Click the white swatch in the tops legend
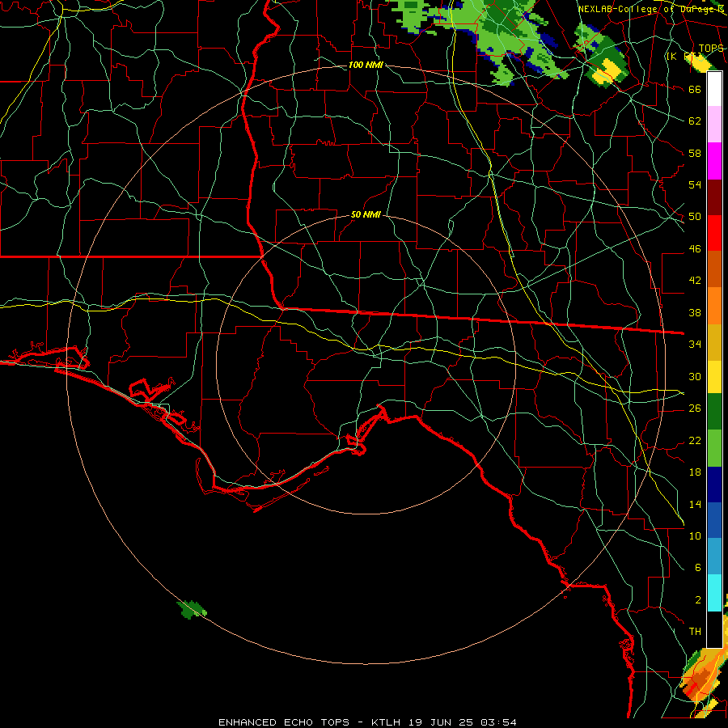Viewport: 728px width, 728px height. 714,89
